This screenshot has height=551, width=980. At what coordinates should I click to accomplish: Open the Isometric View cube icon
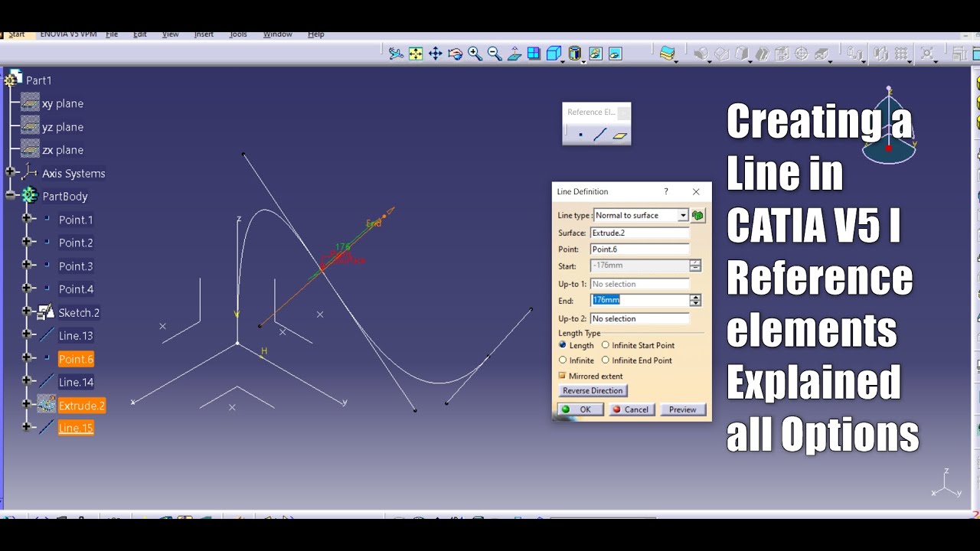(554, 54)
